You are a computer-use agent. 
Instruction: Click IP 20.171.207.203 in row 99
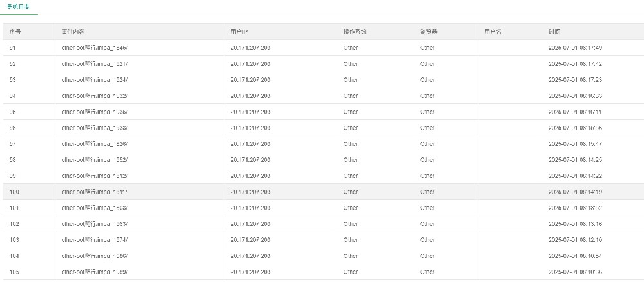click(x=251, y=176)
